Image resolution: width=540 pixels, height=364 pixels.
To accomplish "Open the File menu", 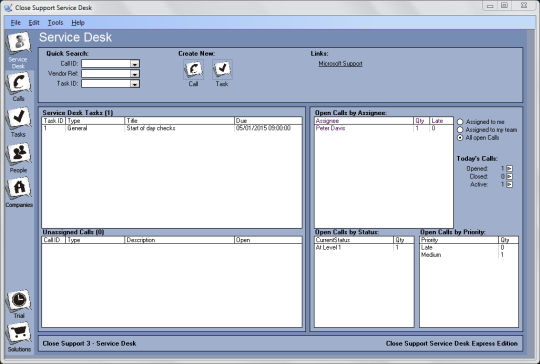I will click(x=15, y=23).
